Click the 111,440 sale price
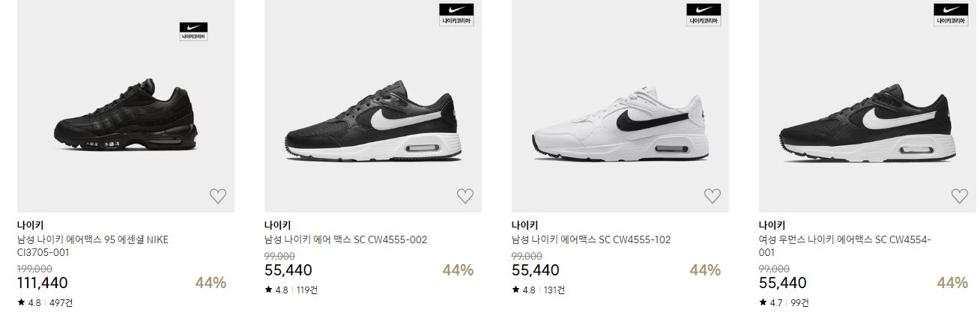980x330 pixels. [x=42, y=282]
